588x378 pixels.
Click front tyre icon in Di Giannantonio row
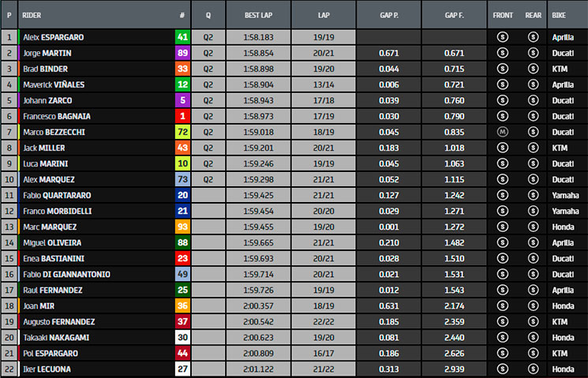pos(503,274)
